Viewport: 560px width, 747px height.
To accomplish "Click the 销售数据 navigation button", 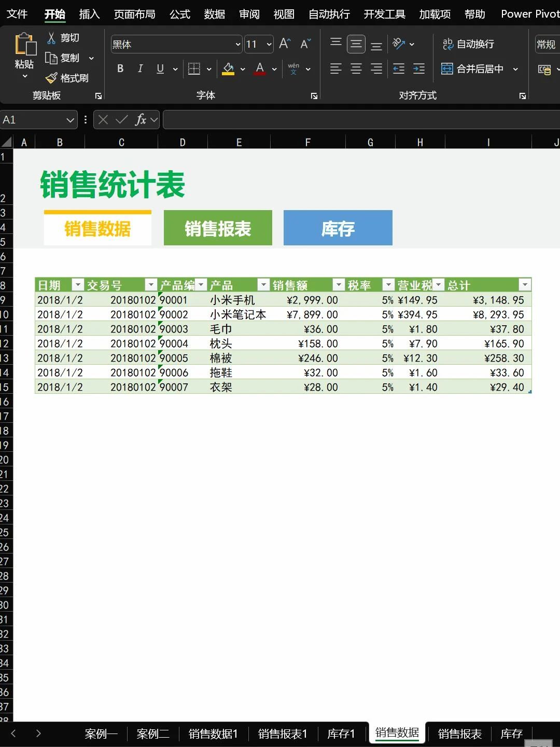I will pyautogui.click(x=97, y=228).
